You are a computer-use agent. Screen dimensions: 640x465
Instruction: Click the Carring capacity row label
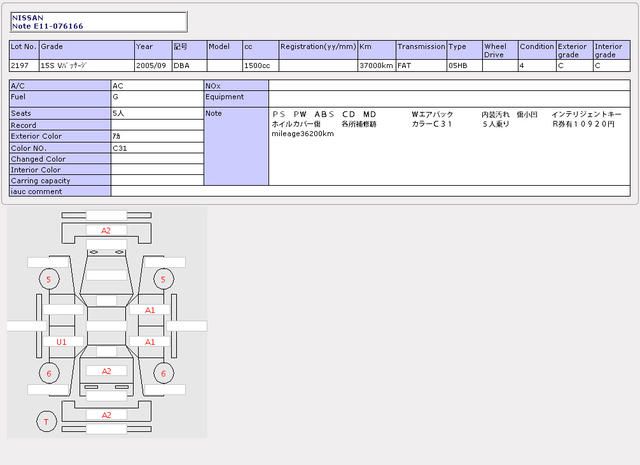pos(60,180)
